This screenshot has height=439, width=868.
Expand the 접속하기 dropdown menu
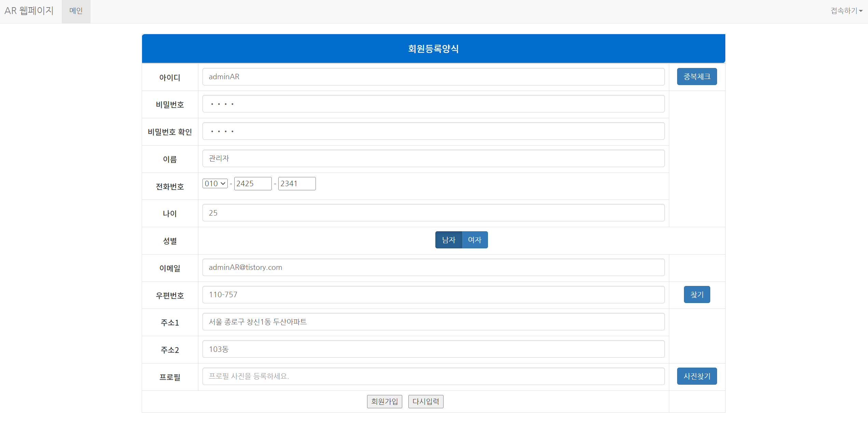(846, 11)
